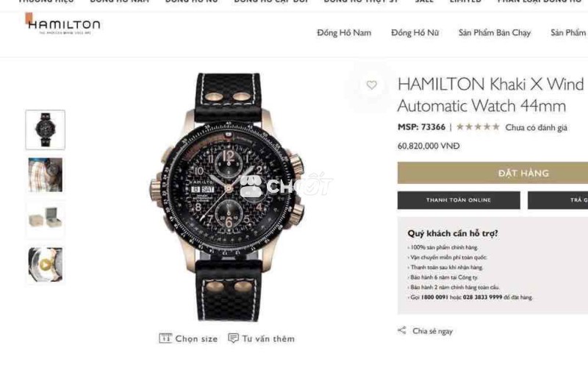The height and width of the screenshot is (373, 588).
Task: Click the TRẢ GÓP button at right
Action: 558,200
